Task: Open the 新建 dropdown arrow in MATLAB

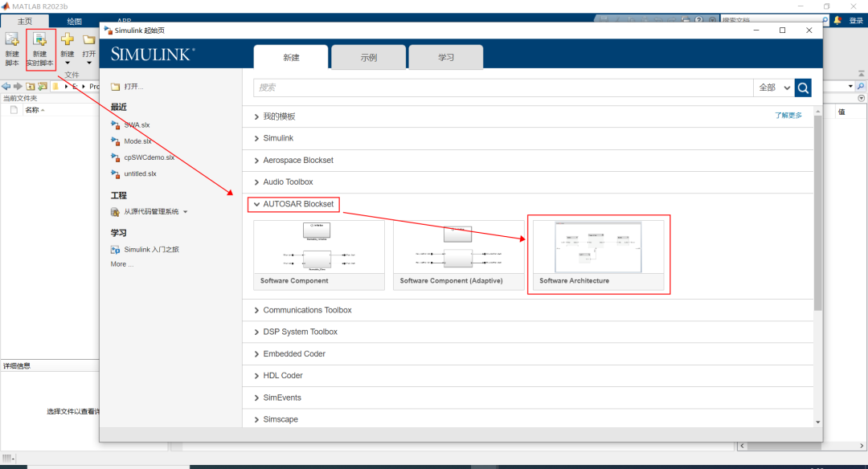Action: 67,63
